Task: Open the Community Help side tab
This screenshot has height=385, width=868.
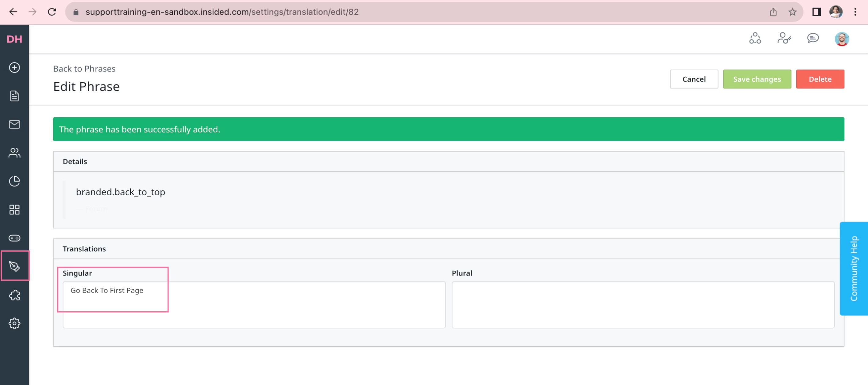Action: (x=854, y=268)
